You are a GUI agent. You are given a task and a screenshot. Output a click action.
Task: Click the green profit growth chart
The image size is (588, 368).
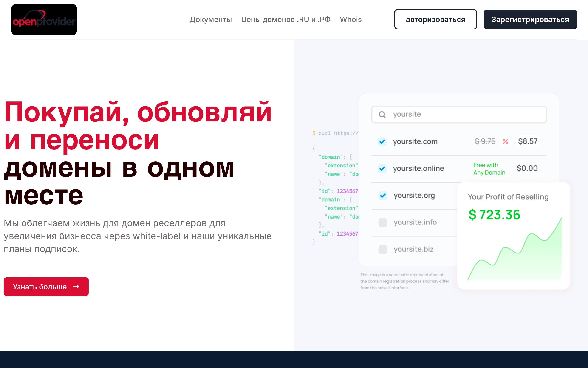(515, 249)
